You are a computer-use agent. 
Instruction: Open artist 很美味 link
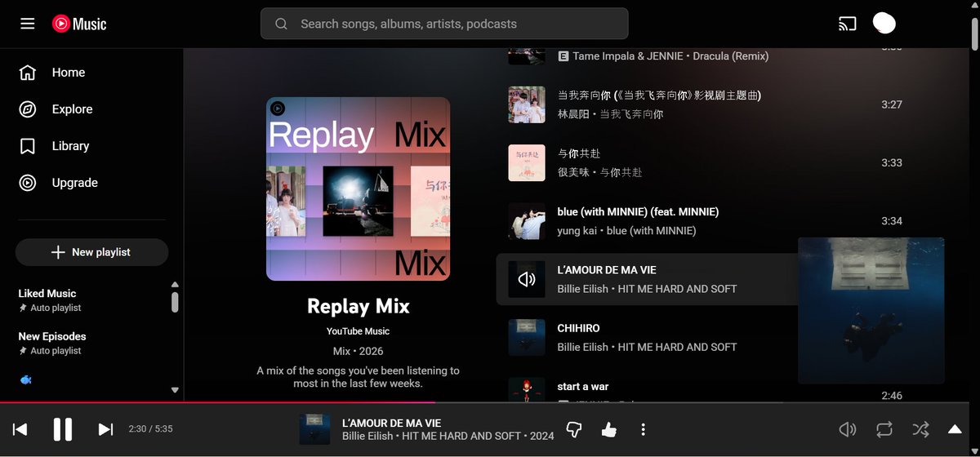574,172
